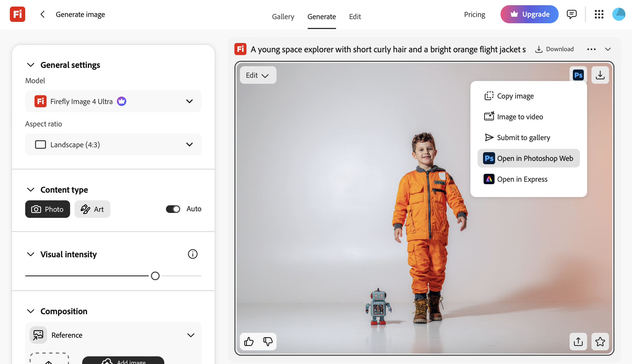The image size is (632, 364).
Task: Choose Copy image from the menu
Action: 528,96
